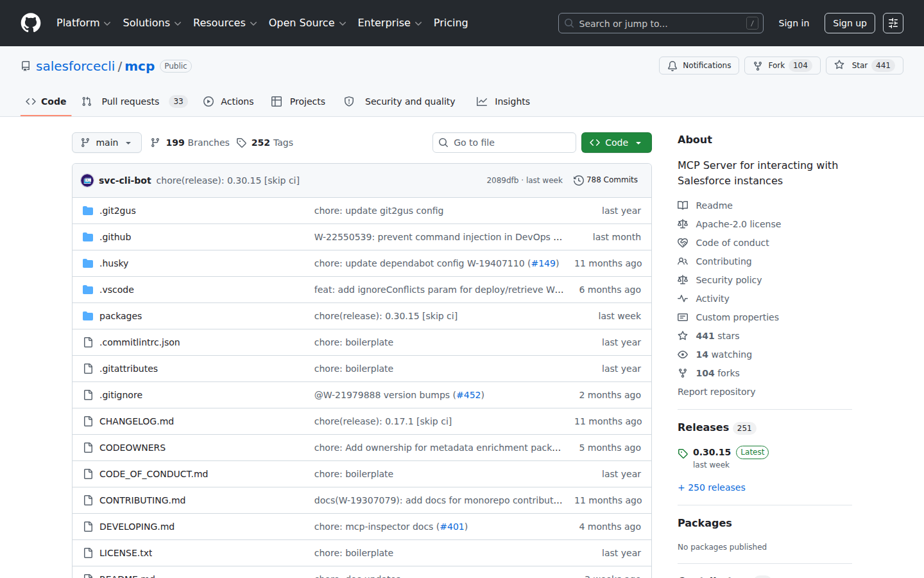Screen dimensions: 924x578
Task: Click the .git2gus folder icon
Action: (x=88, y=211)
